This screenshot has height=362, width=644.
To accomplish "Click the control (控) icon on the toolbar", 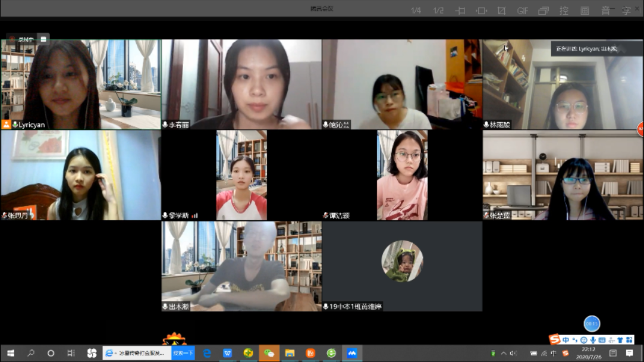I will pyautogui.click(x=563, y=10).
